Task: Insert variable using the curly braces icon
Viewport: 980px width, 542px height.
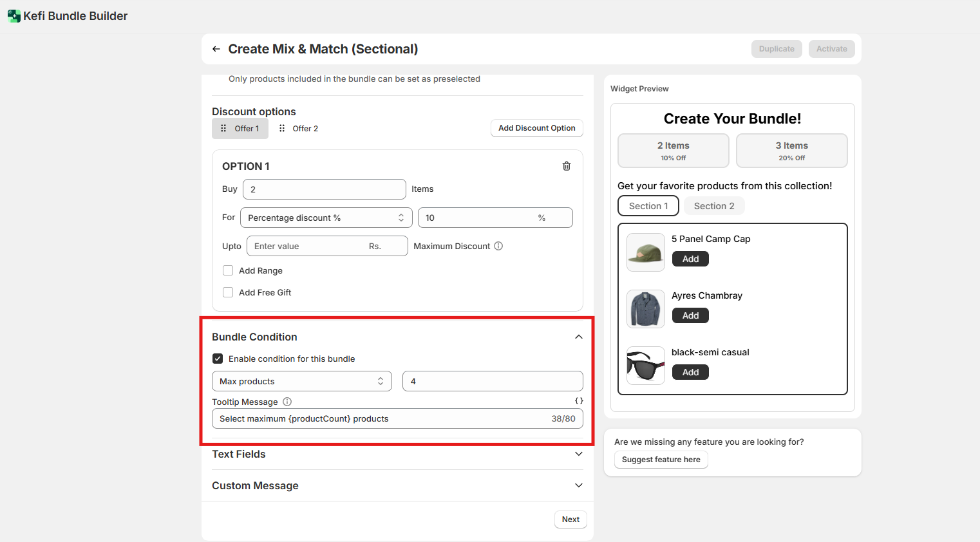Action: (x=579, y=400)
